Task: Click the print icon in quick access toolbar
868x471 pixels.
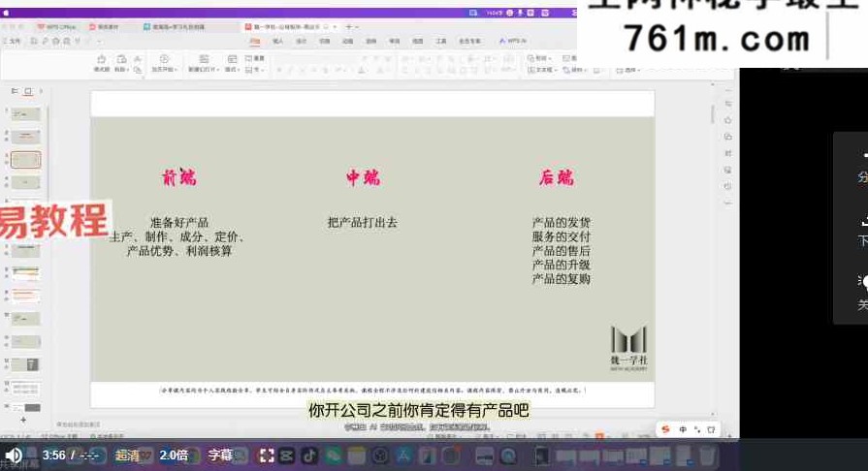Action: pyautogui.click(x=56, y=41)
